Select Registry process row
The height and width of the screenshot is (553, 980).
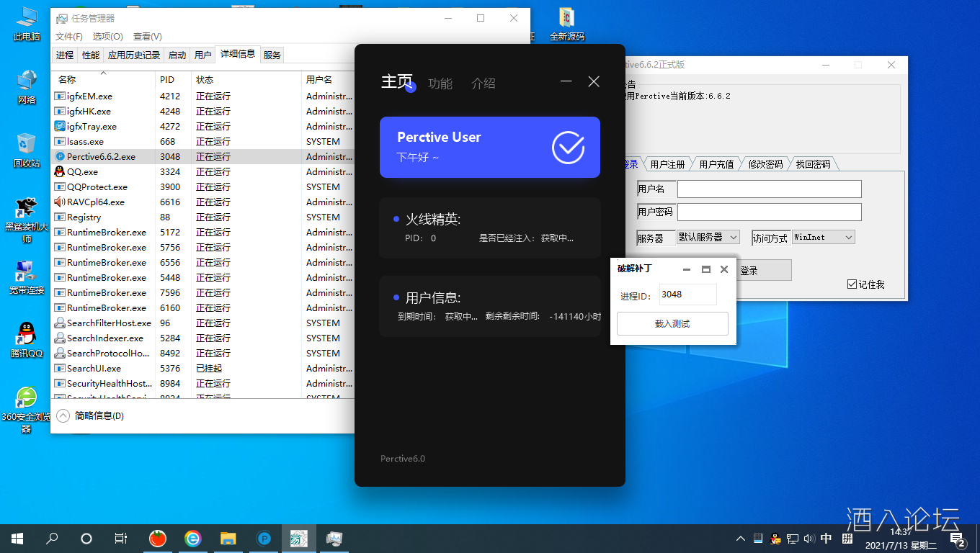pos(204,217)
